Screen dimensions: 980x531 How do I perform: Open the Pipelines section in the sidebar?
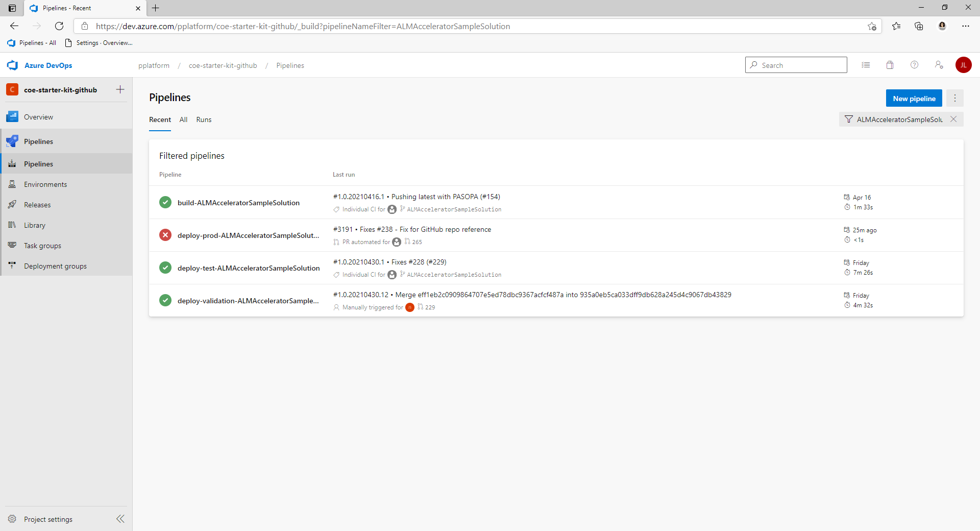pyautogui.click(x=38, y=141)
